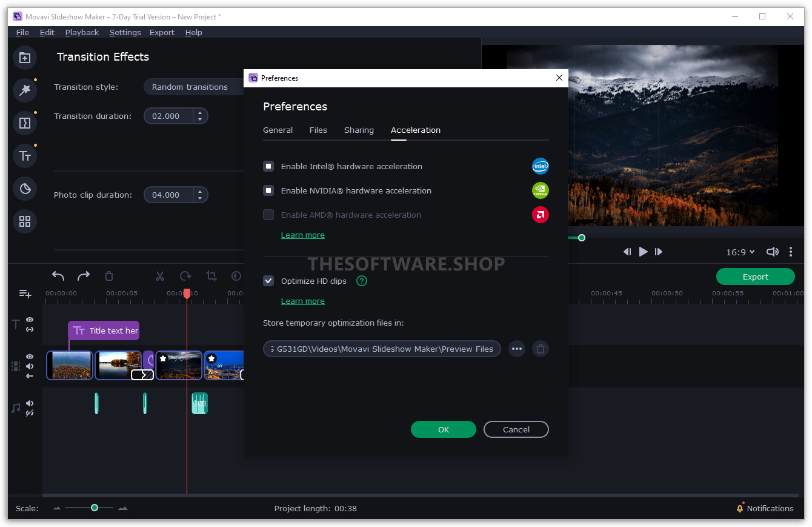The image size is (812, 527).
Task: Open the Transitions panel in the sidebar
Action: point(25,123)
